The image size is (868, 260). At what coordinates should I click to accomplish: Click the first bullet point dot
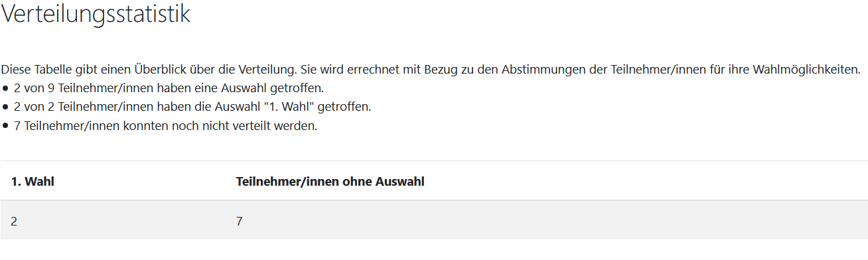pos(5,88)
